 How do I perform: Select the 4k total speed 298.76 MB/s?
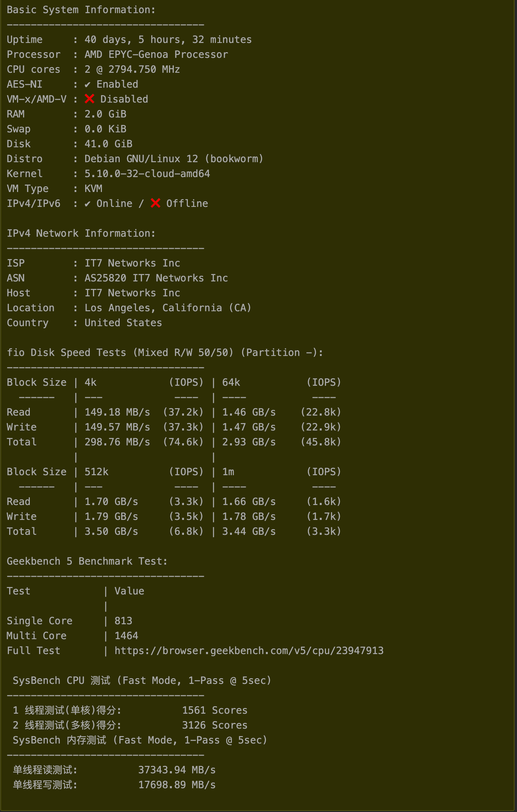117,442
